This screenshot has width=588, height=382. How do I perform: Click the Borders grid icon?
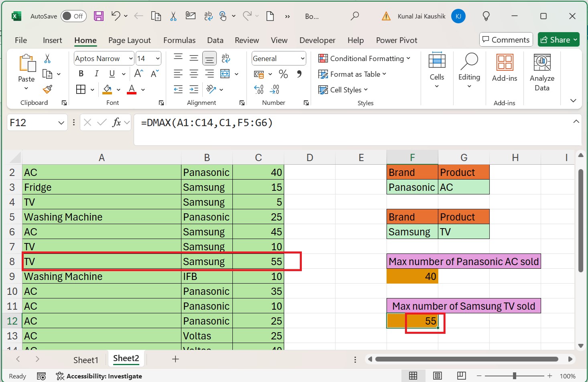point(81,89)
